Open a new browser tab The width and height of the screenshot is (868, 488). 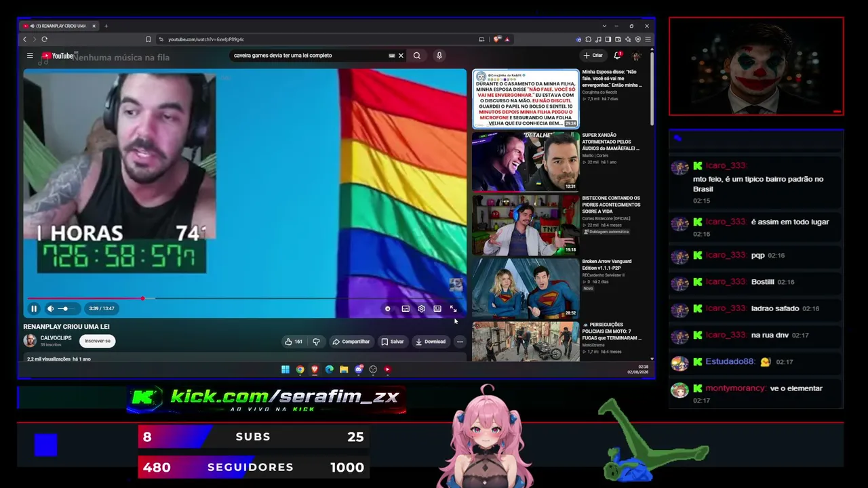(x=106, y=26)
